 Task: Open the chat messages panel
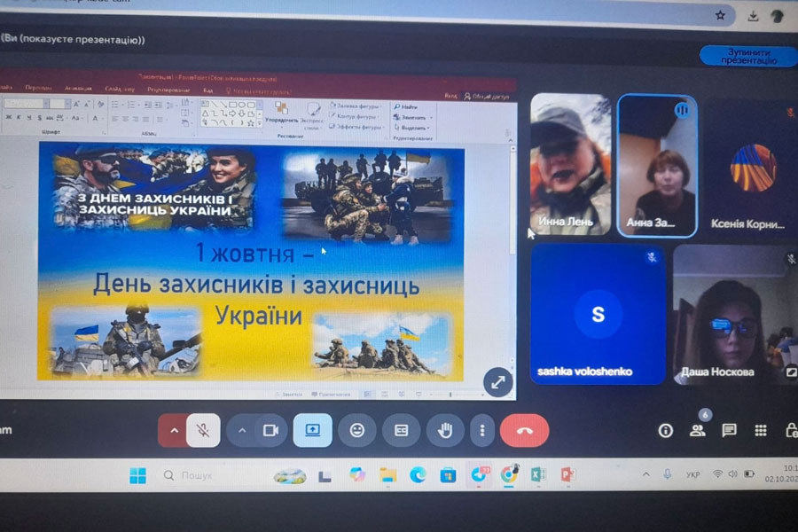click(729, 431)
